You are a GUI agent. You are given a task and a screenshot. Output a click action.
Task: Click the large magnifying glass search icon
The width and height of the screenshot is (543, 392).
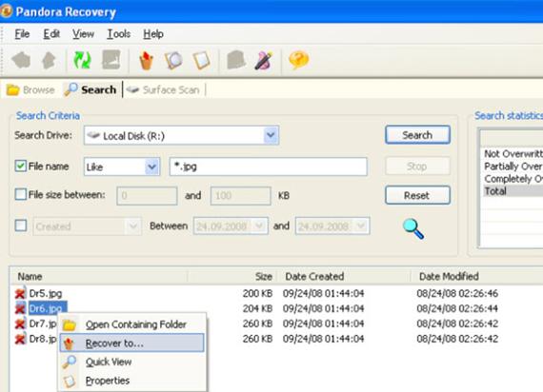tap(413, 228)
